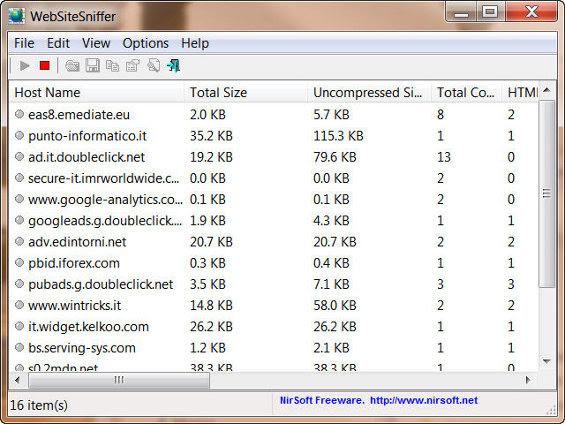
Task: Click the Exit toolbar icon
Action: [x=174, y=66]
